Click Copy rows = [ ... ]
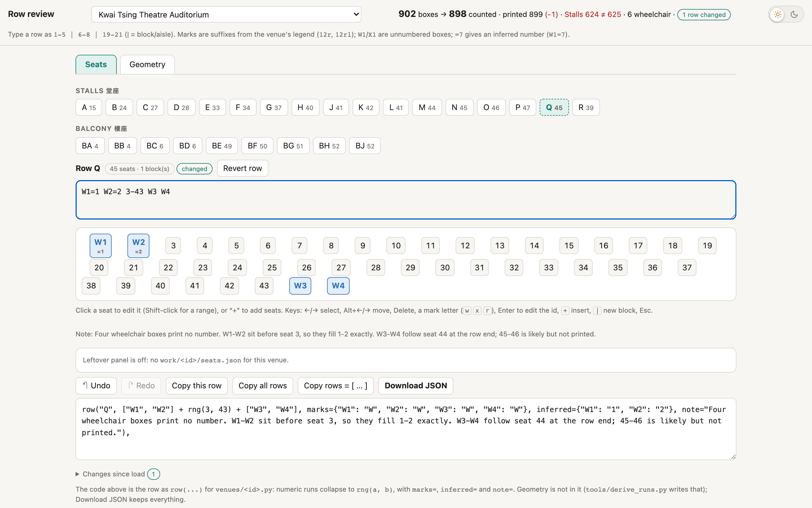This screenshot has width=812, height=508. [336, 386]
